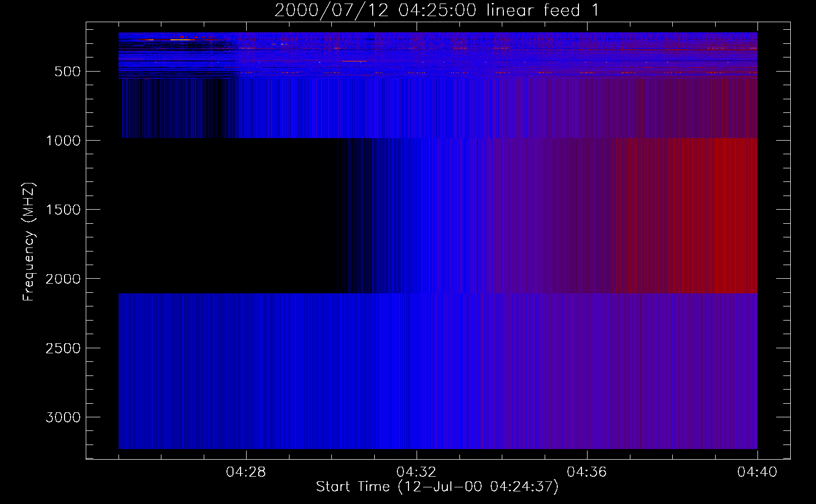Click the 04:32 time tick label

point(417,472)
